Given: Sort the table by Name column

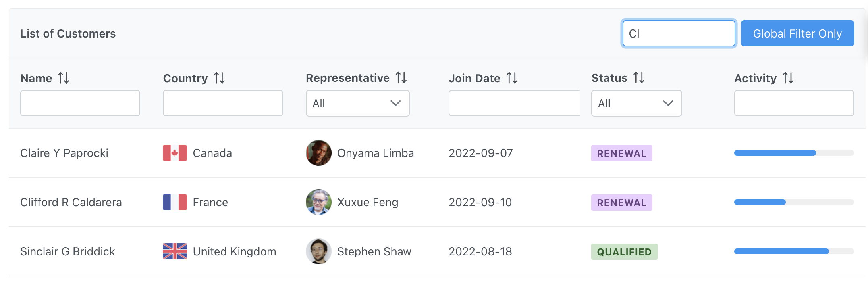Looking at the screenshot, I should coord(64,78).
